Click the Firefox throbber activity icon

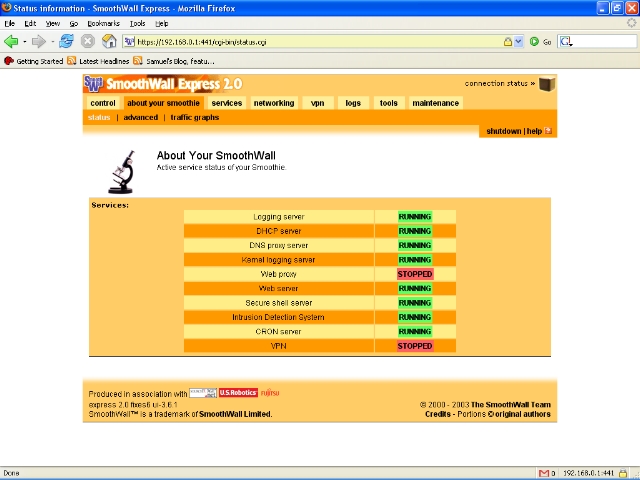click(632, 23)
